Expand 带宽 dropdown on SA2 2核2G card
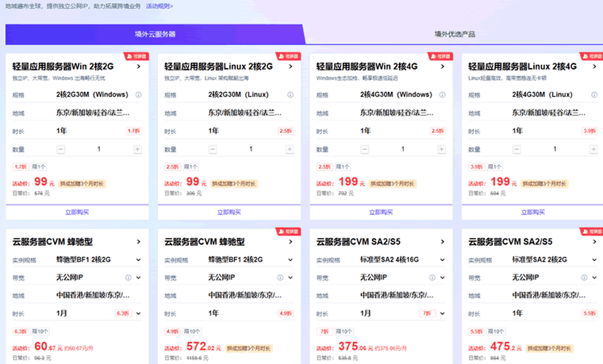 (594, 278)
